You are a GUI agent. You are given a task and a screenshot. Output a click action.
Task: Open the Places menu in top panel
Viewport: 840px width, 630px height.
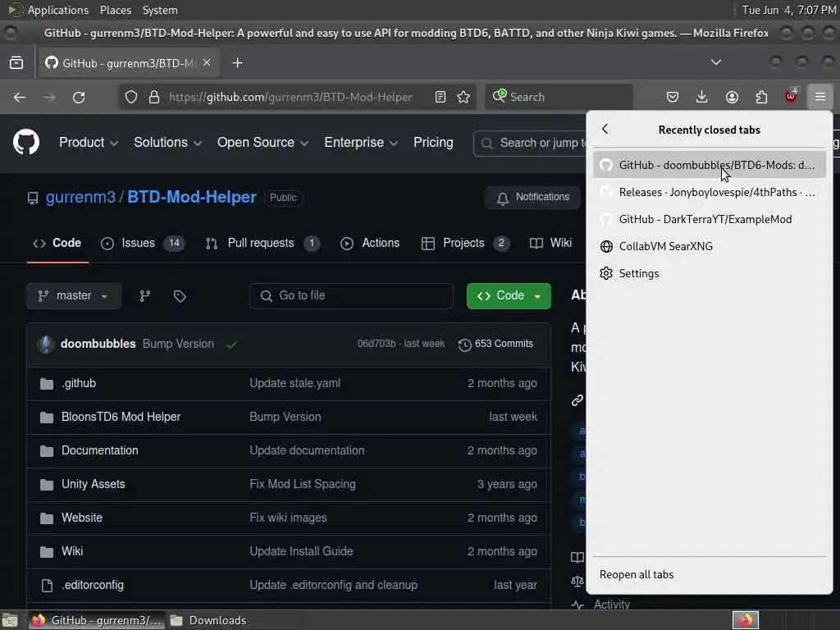[115, 10]
